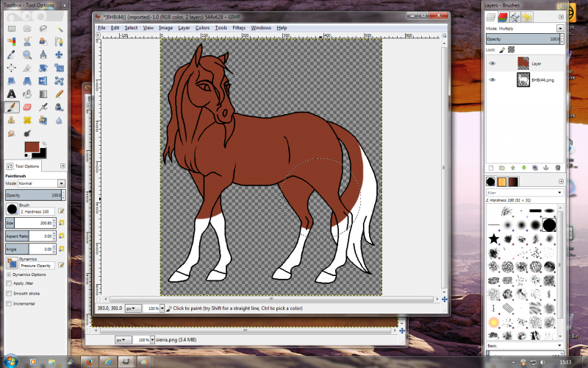Open the Filters menu
Image resolution: width=588 pixels, height=368 pixels.
tap(239, 28)
